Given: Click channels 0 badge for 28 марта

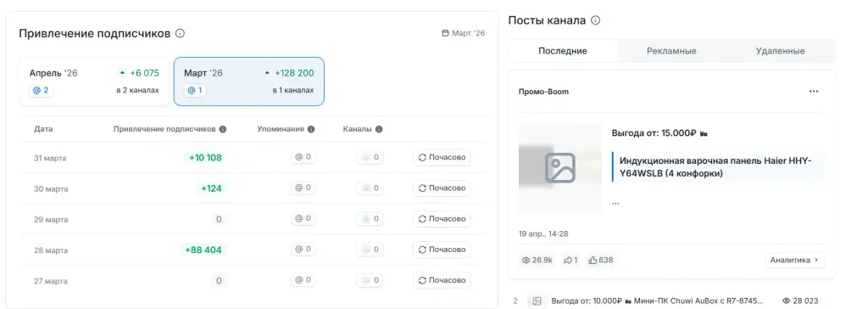Looking at the screenshot, I should pyautogui.click(x=370, y=250).
